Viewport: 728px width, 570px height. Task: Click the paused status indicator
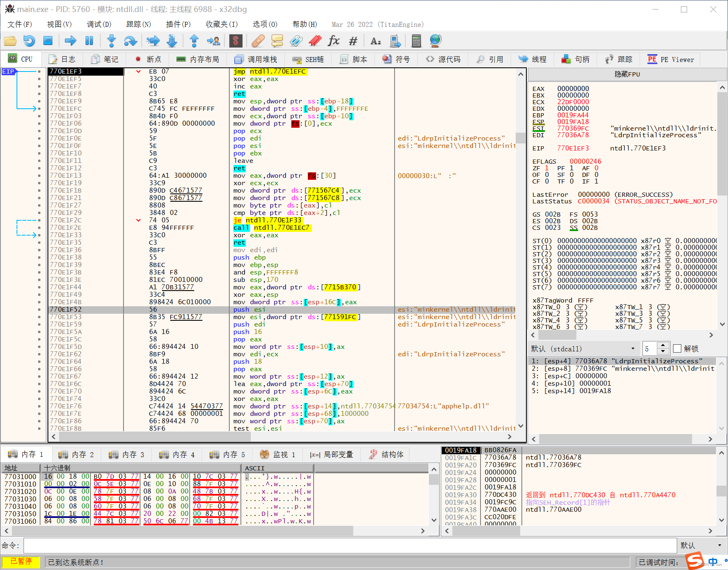pos(21,561)
